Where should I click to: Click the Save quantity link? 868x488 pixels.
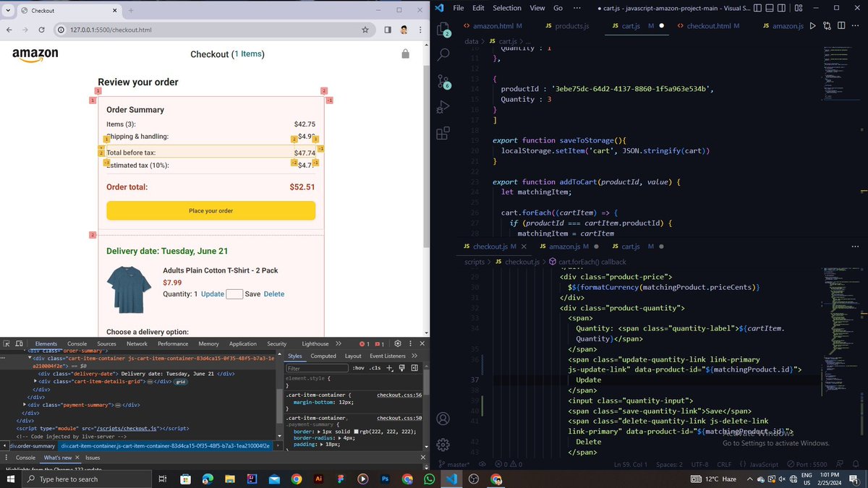coord(252,294)
